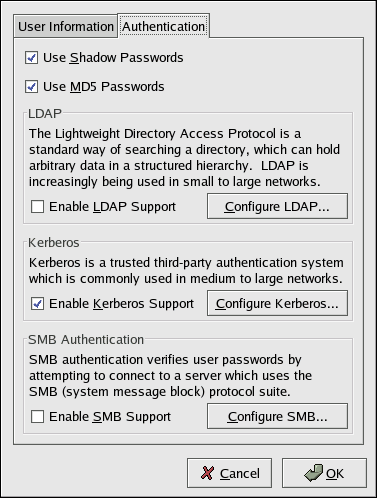The width and height of the screenshot is (377, 498).
Task: Click the green arrow icon on OK
Action: 313,473
